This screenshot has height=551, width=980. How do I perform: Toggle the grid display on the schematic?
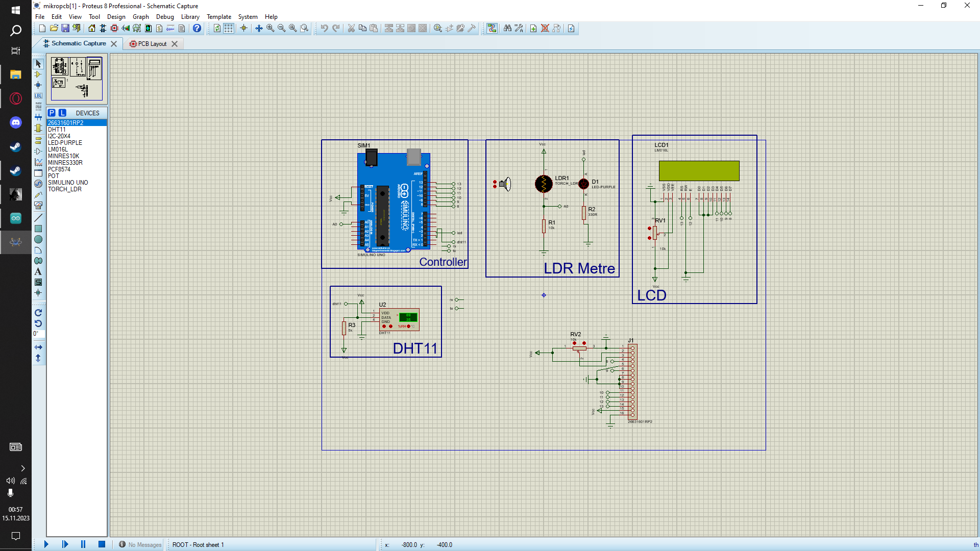click(x=228, y=28)
